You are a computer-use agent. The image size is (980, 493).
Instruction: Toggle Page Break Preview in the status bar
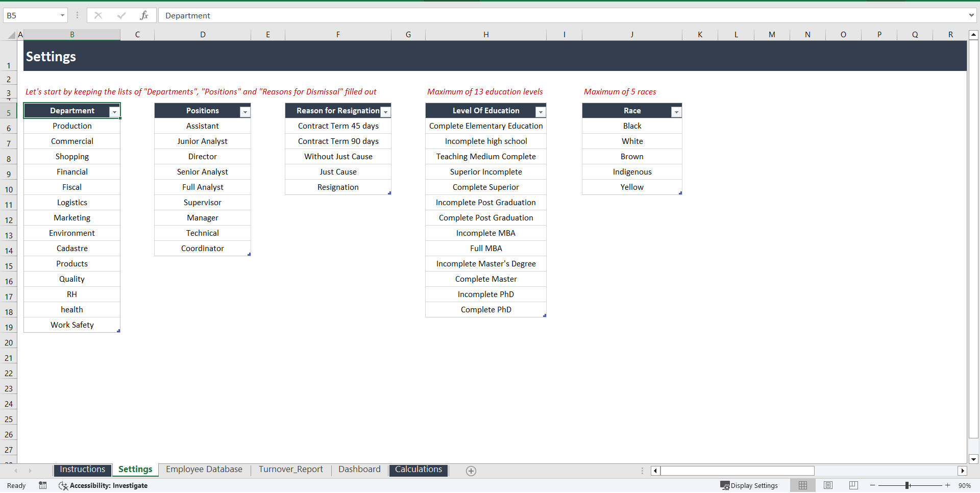(x=853, y=485)
